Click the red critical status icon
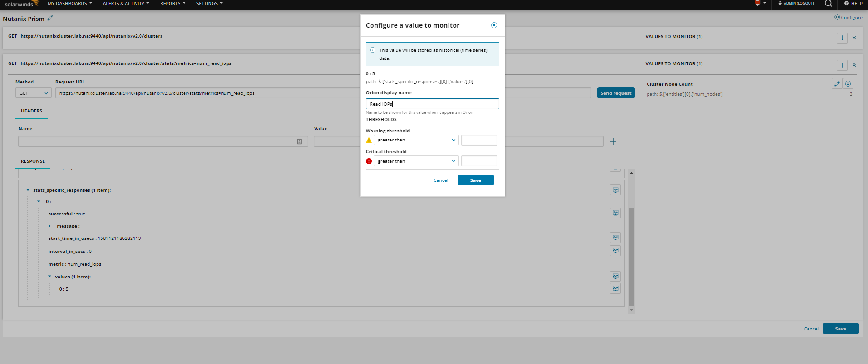The width and height of the screenshot is (868, 364). pyautogui.click(x=369, y=161)
